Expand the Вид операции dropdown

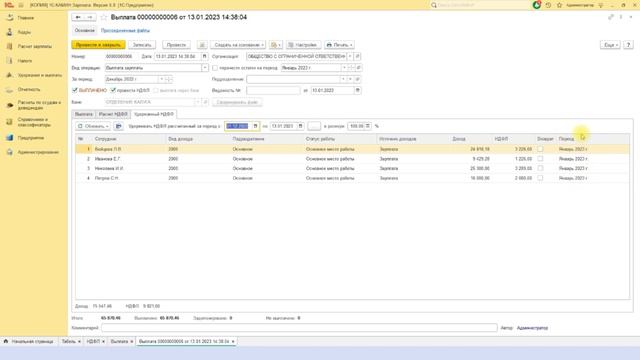pos(204,68)
